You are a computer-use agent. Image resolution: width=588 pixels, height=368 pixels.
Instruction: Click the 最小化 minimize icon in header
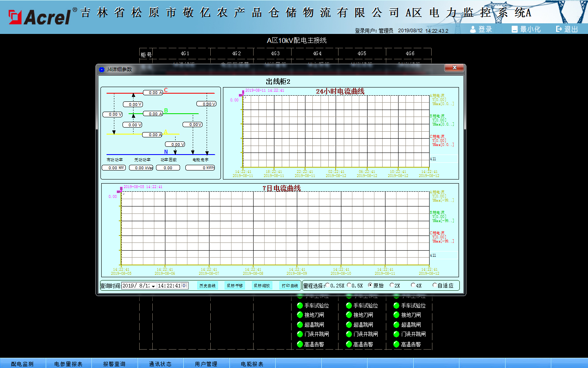[514, 29]
